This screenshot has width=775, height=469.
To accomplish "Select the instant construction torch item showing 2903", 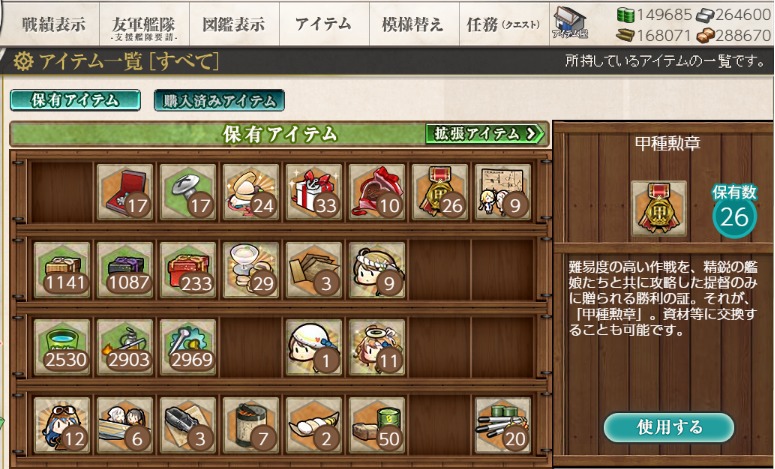I will coord(125,347).
